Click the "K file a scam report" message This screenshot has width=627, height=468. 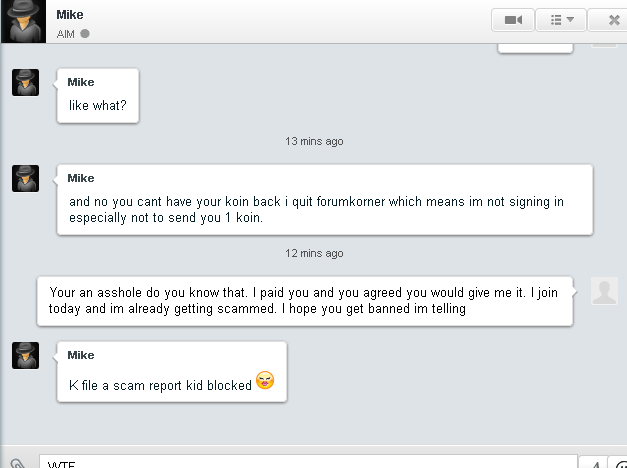pos(160,384)
